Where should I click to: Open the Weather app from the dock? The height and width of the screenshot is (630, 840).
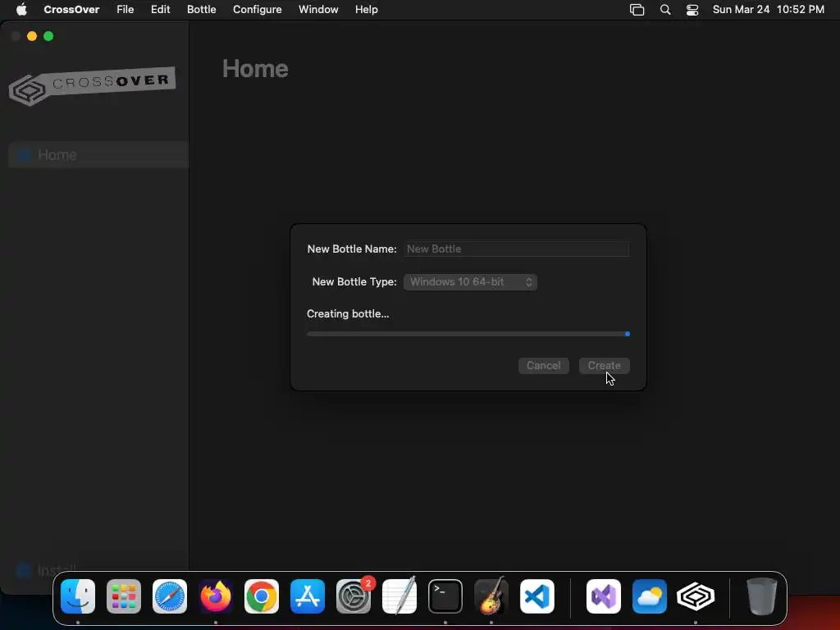(x=650, y=596)
